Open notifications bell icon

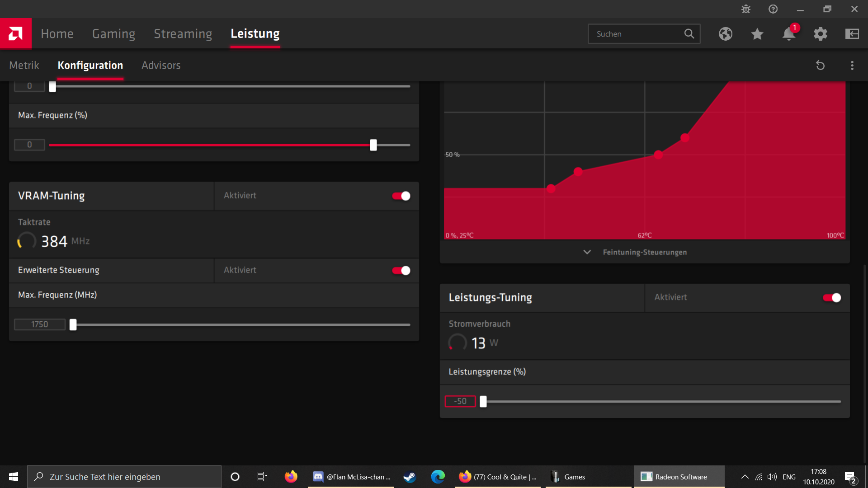tap(789, 34)
